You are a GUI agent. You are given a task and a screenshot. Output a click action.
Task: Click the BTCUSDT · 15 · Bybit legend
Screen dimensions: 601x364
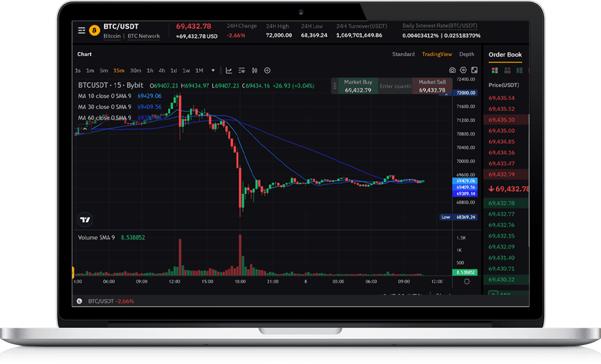point(111,85)
